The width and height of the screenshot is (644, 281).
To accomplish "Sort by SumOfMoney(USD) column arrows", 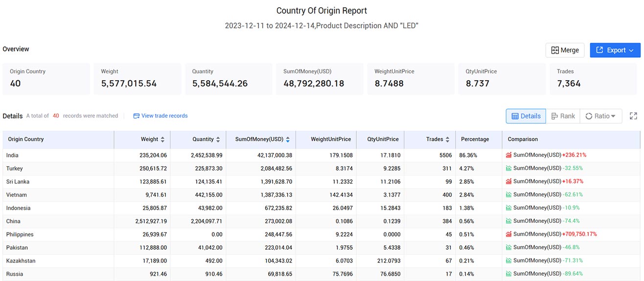I will [x=288, y=139].
